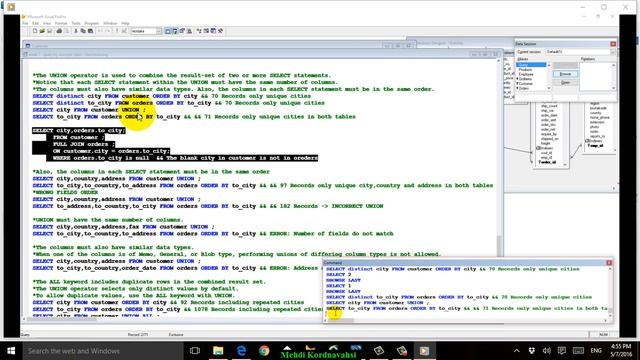Close the Data Session window

click(613, 44)
